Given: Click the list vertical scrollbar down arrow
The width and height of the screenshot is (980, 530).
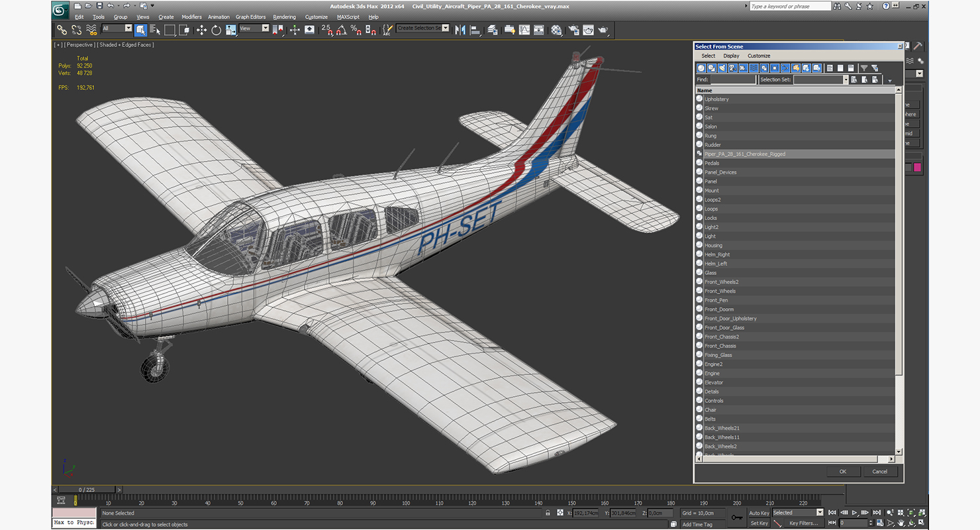Looking at the screenshot, I should 899,451.
